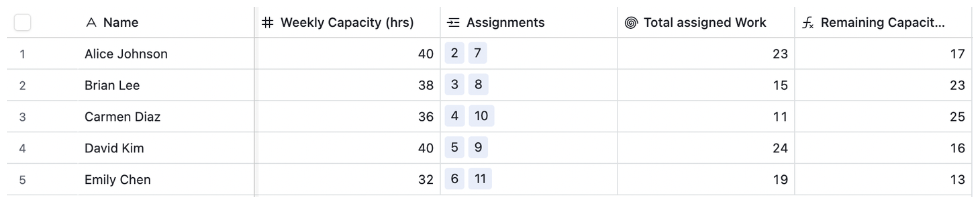Toggle the select-all checkbox in the header

coord(23,22)
